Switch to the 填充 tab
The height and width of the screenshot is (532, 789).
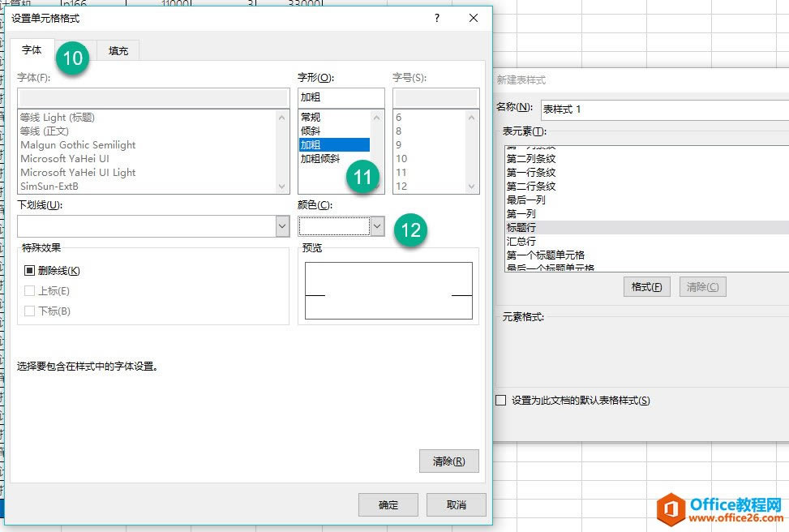pos(118,49)
